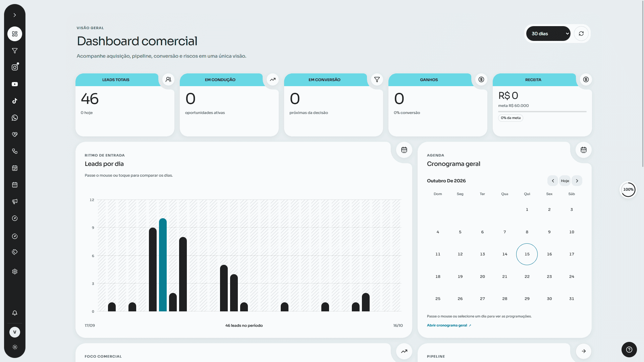Click the 0% da meta badge

511,118
